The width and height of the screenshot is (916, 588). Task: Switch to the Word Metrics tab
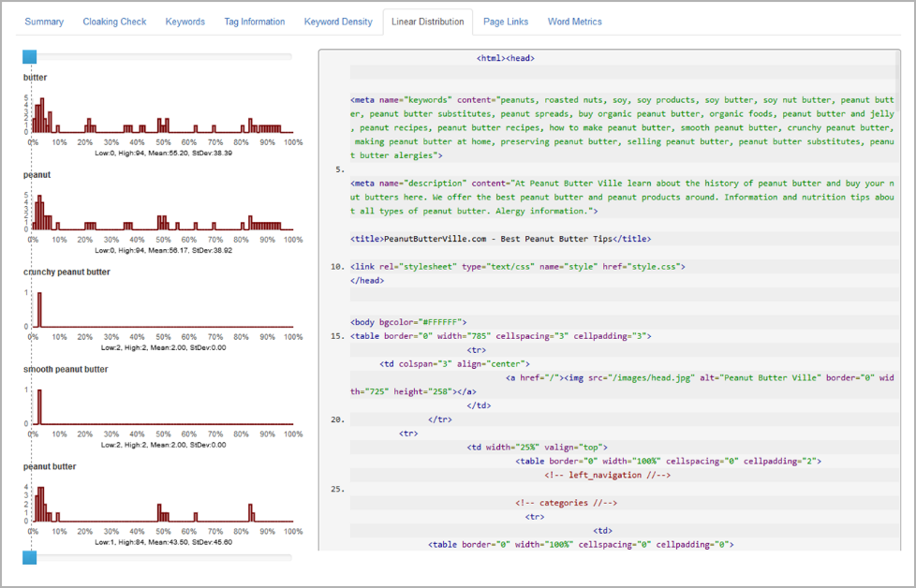click(x=575, y=22)
